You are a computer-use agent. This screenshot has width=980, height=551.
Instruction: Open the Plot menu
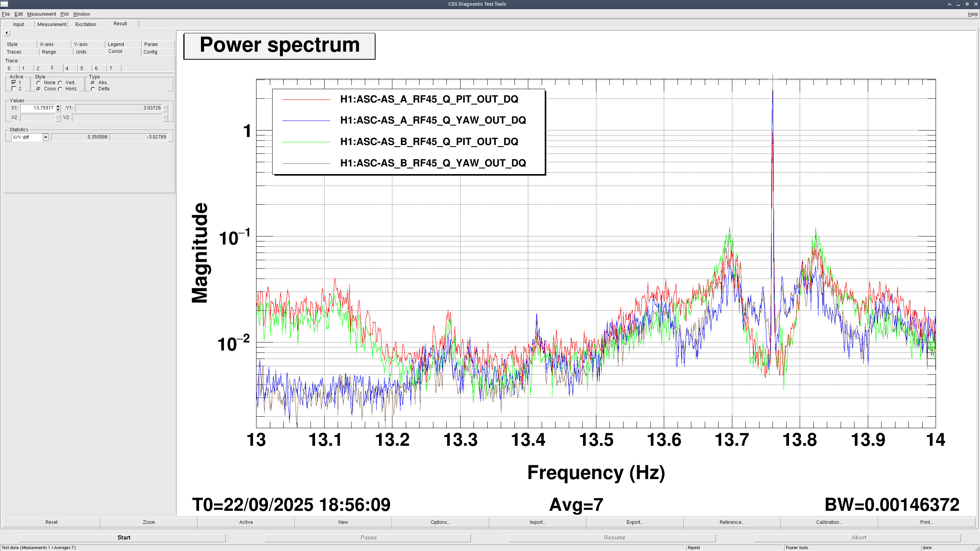pos(64,14)
